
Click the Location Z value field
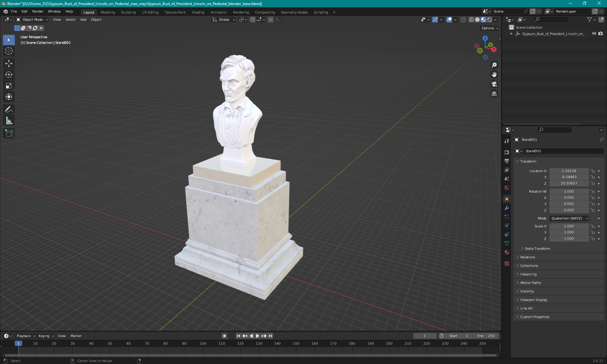click(569, 183)
